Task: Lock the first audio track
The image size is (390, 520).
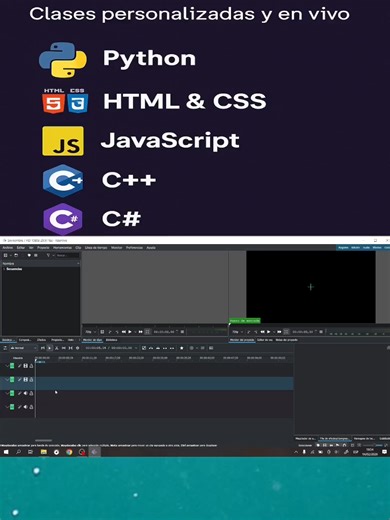Action: click(31, 393)
